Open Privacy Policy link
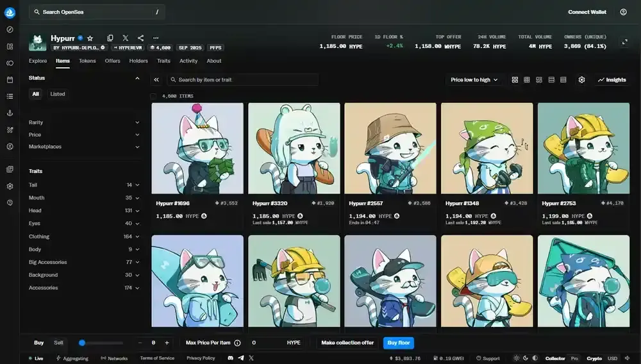Viewport: 641px width, 364px height. tap(201, 358)
